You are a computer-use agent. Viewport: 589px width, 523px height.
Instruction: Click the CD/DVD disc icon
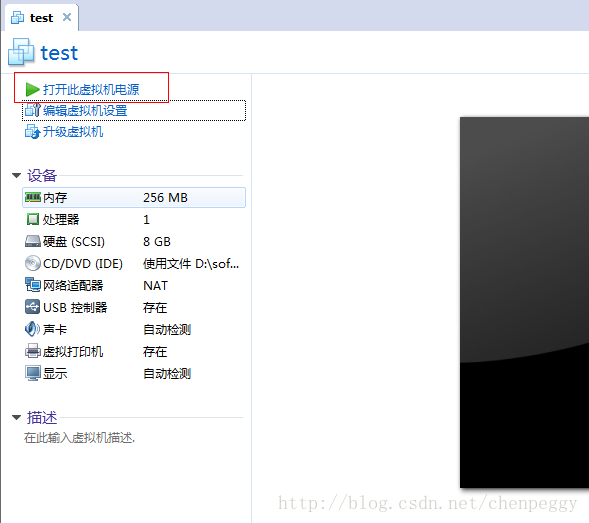click(x=33, y=263)
